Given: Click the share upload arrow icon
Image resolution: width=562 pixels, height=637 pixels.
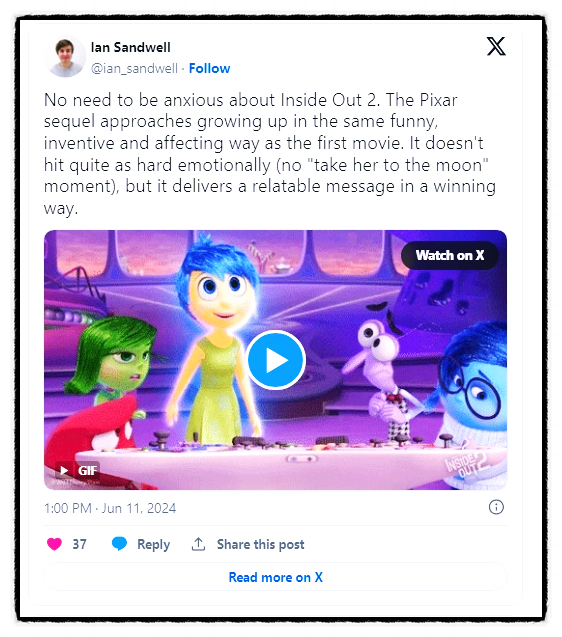Looking at the screenshot, I should 198,544.
